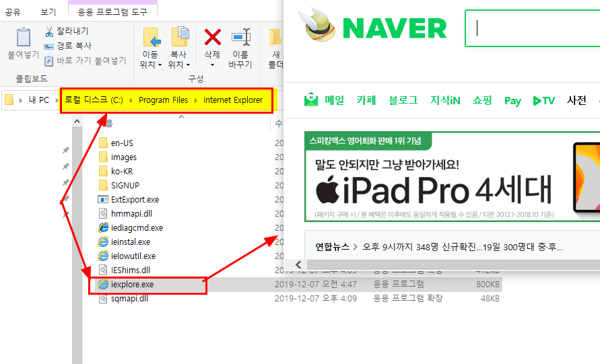Click iexplore.exe date 2019-12-07 오전 4:47
Viewport: 600px width, 364px height.
click(x=316, y=285)
